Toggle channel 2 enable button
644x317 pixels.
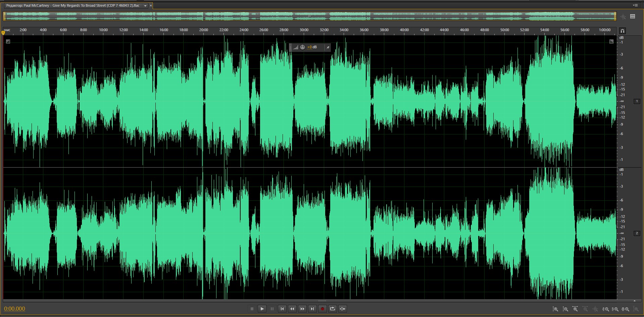click(x=637, y=233)
